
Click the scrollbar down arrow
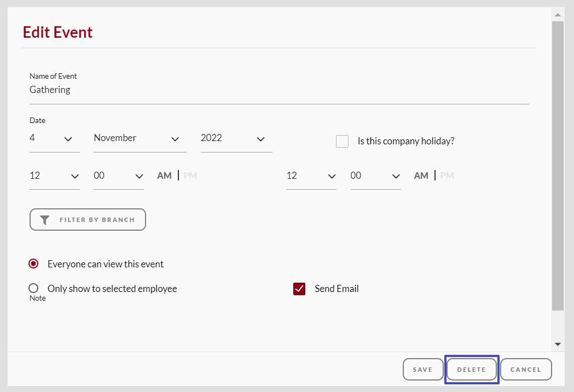(x=558, y=344)
